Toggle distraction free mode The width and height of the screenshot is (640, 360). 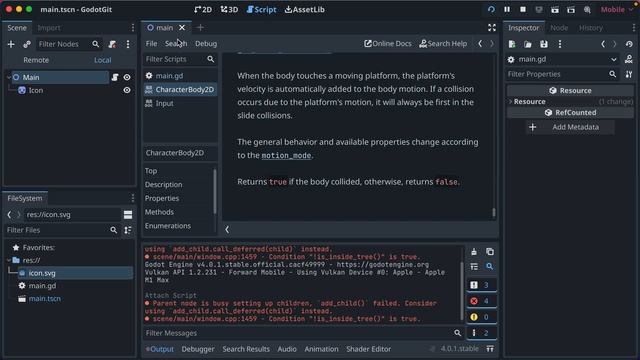tap(491, 28)
